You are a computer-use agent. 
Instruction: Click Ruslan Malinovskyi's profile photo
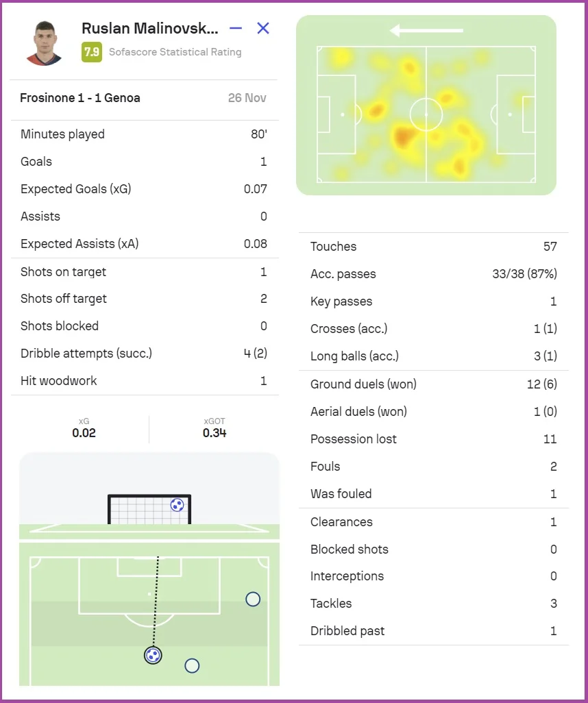click(44, 42)
